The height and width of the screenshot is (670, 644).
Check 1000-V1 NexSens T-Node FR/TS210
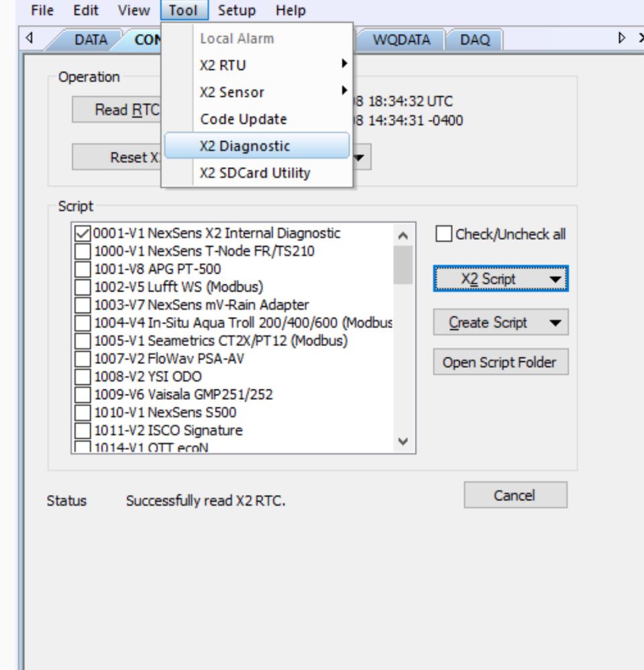(82, 252)
